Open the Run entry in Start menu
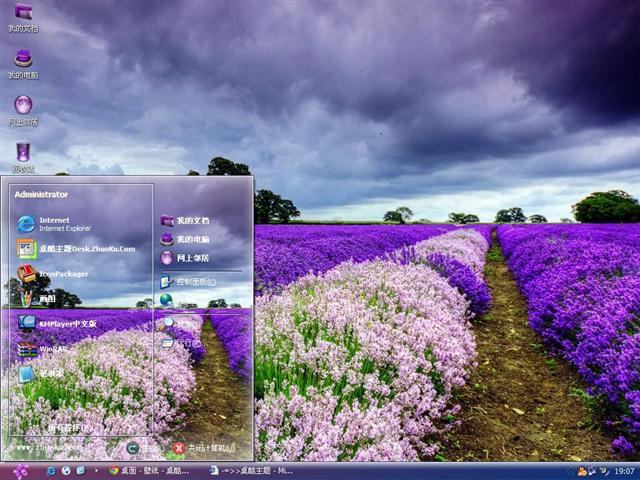Image resolution: width=640 pixels, height=480 pixels. [182, 344]
